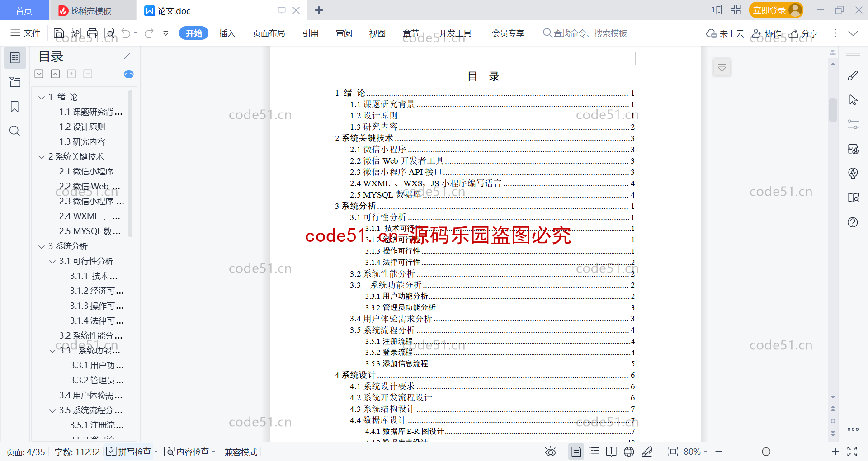Switch to the 视图 tab
The height and width of the screenshot is (461, 868).
click(x=377, y=33)
